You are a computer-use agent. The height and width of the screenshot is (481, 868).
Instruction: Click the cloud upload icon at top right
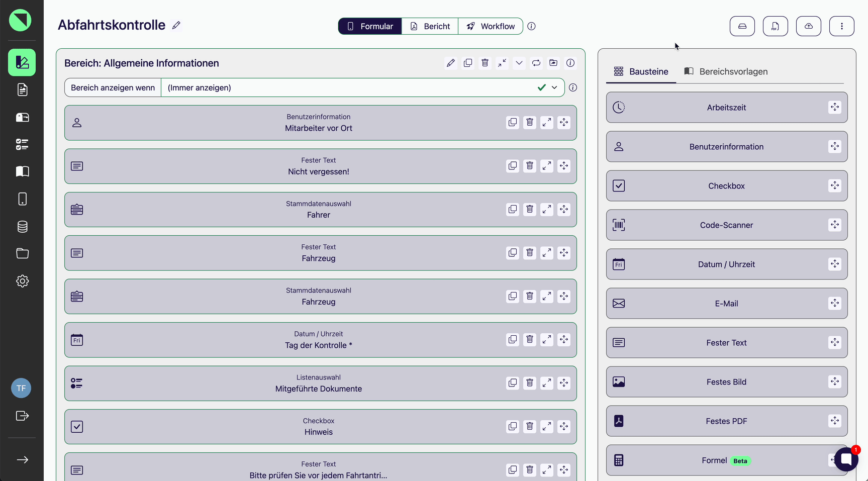click(x=808, y=26)
